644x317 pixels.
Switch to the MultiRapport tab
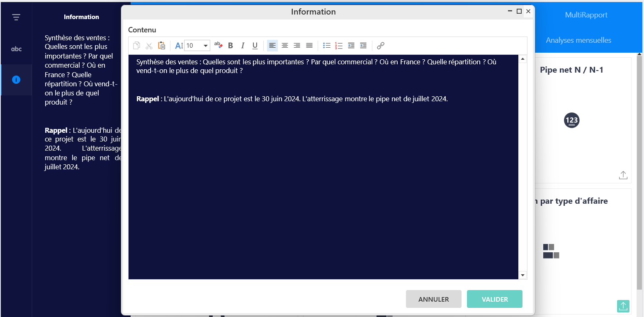pyautogui.click(x=586, y=15)
